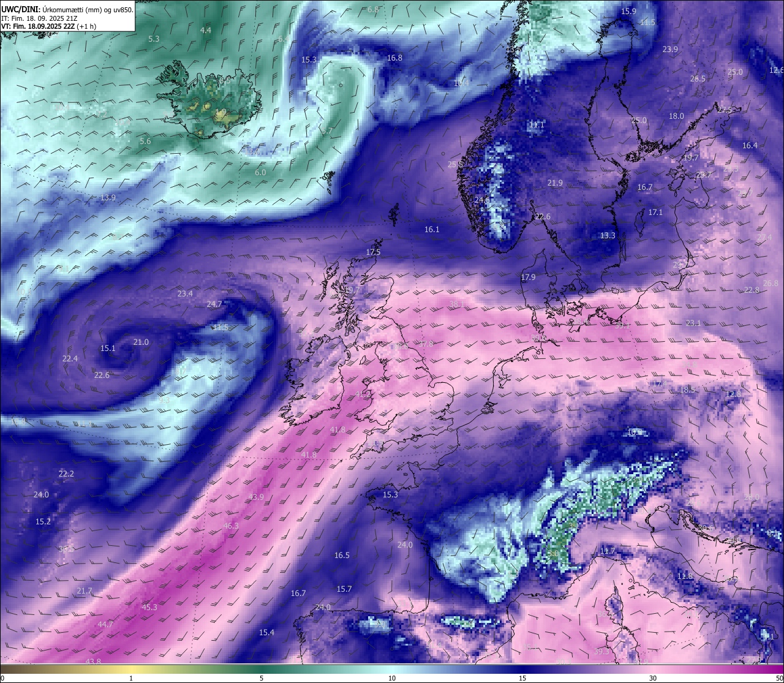784x683 pixels.
Task: Click the value 26.8 at the right edge
Action: pos(771,283)
